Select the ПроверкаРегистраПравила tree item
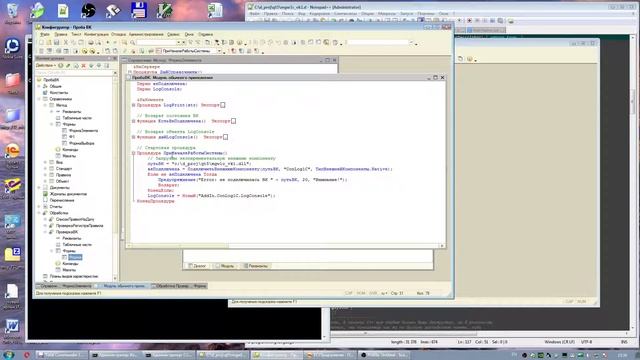640x360 pixels. 79,226
